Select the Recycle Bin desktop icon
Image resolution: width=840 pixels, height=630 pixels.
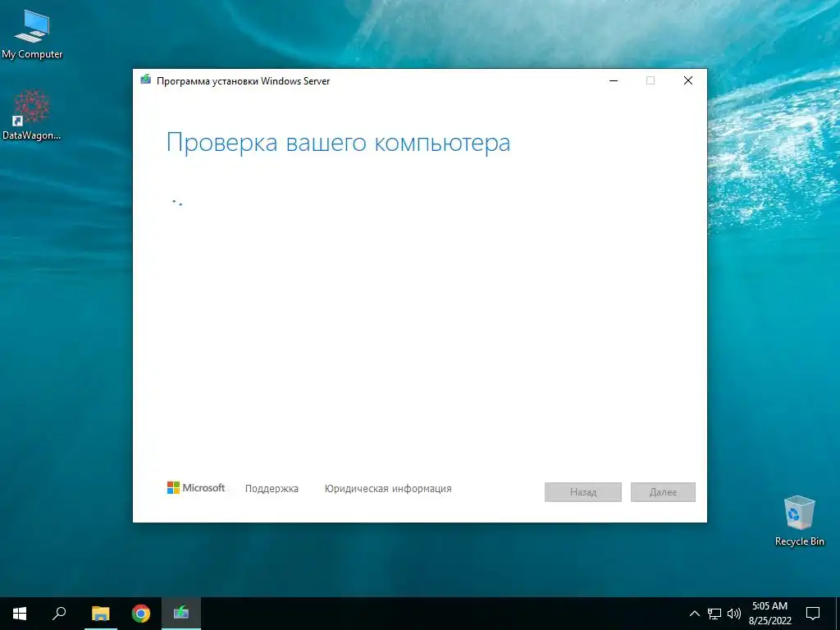tap(799, 521)
